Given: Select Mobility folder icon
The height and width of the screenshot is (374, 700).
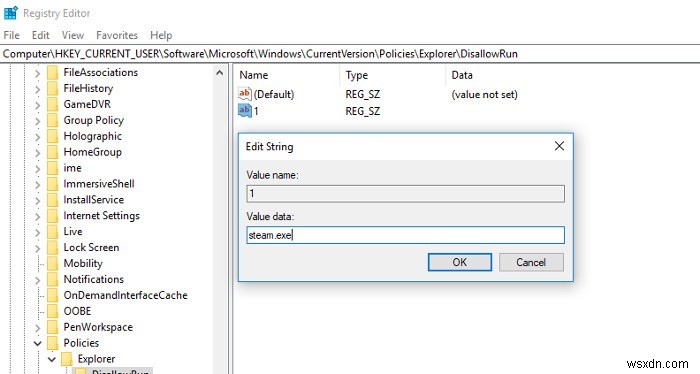Looking at the screenshot, I should (53, 263).
